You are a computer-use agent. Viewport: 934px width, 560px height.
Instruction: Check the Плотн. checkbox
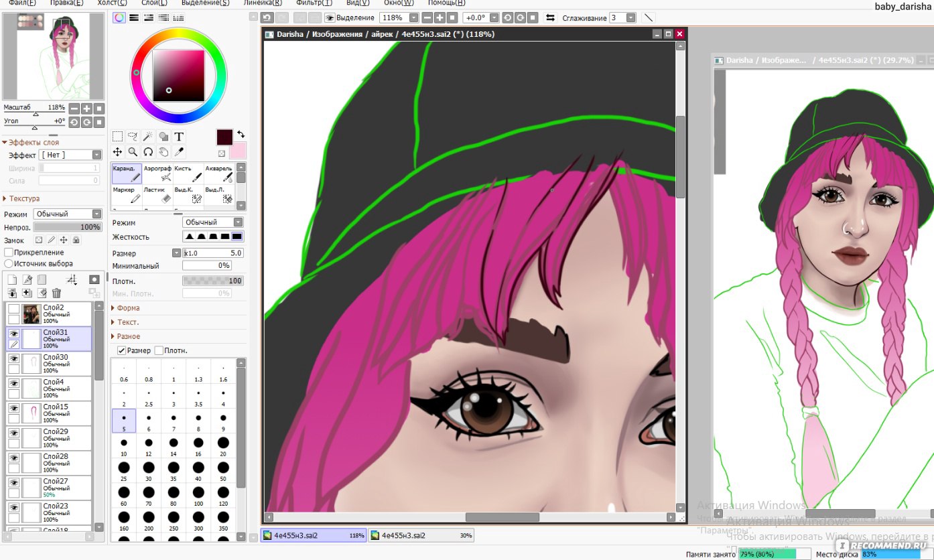pos(159,350)
